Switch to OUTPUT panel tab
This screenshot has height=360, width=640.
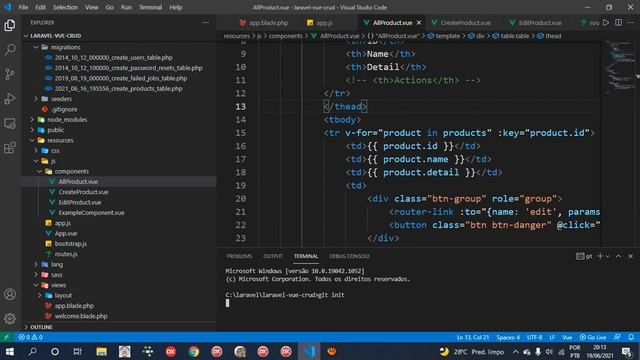(273, 256)
